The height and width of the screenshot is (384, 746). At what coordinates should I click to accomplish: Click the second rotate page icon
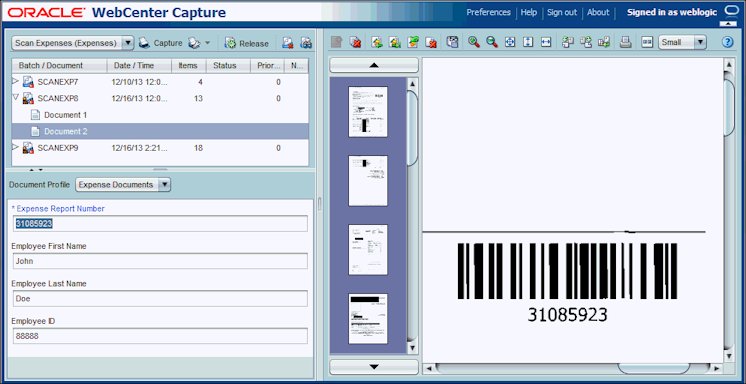586,42
